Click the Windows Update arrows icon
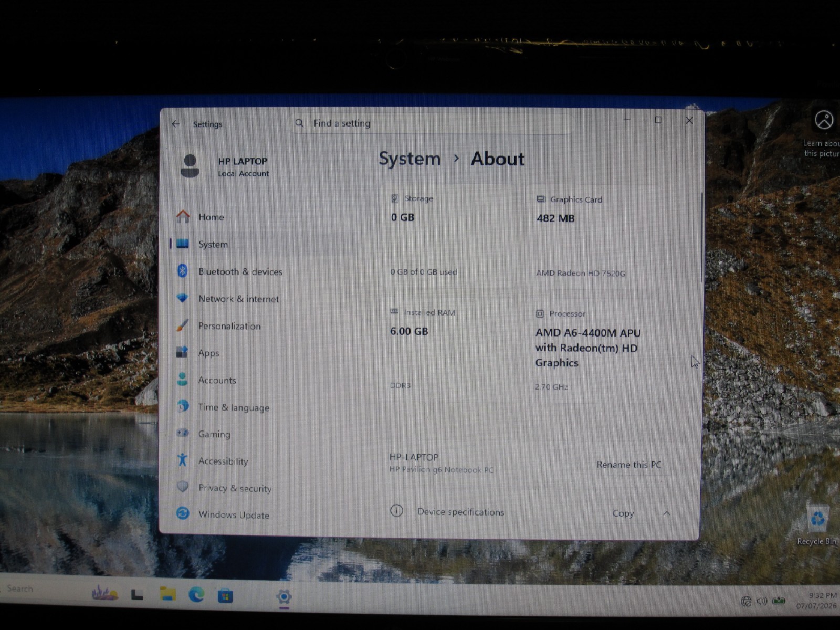840x630 pixels. [183, 513]
